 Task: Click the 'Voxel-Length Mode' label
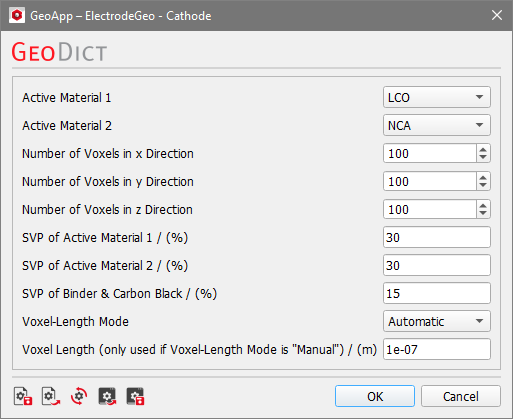(x=75, y=322)
